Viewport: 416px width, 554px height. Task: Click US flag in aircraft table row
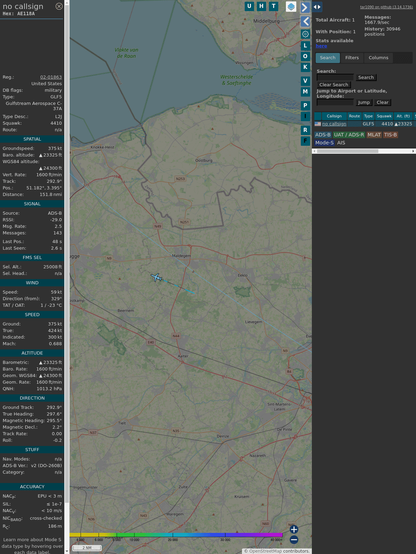(318, 124)
